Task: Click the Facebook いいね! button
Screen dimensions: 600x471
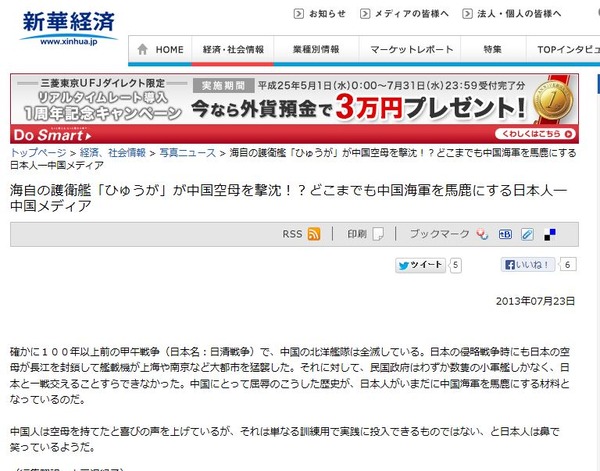Action: (528, 264)
